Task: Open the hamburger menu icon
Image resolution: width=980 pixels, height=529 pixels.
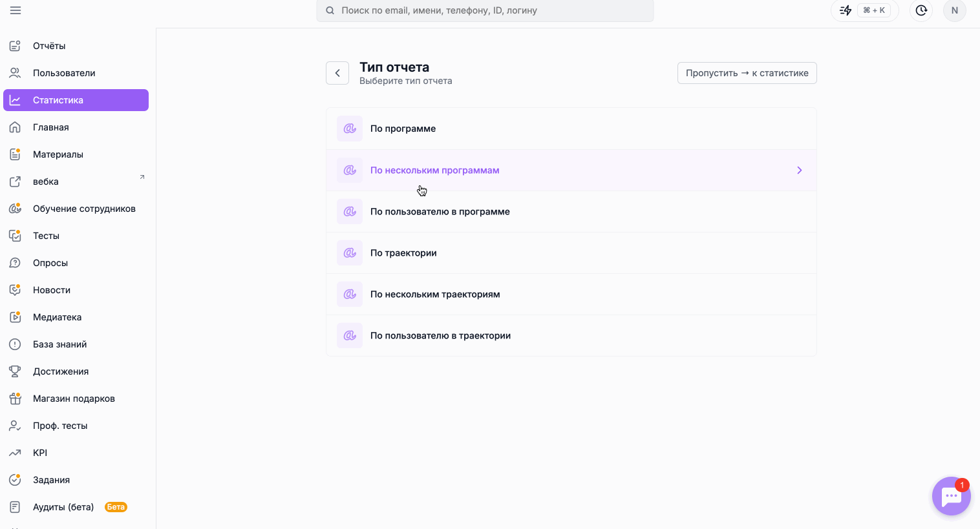Action: [x=16, y=10]
